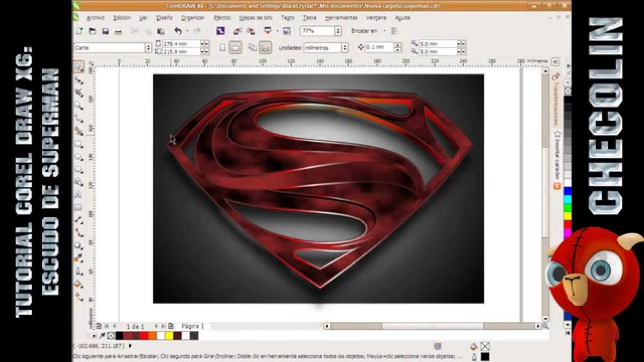This screenshot has height=362, width=644.
Task: Select the Text tool
Action: [79, 194]
